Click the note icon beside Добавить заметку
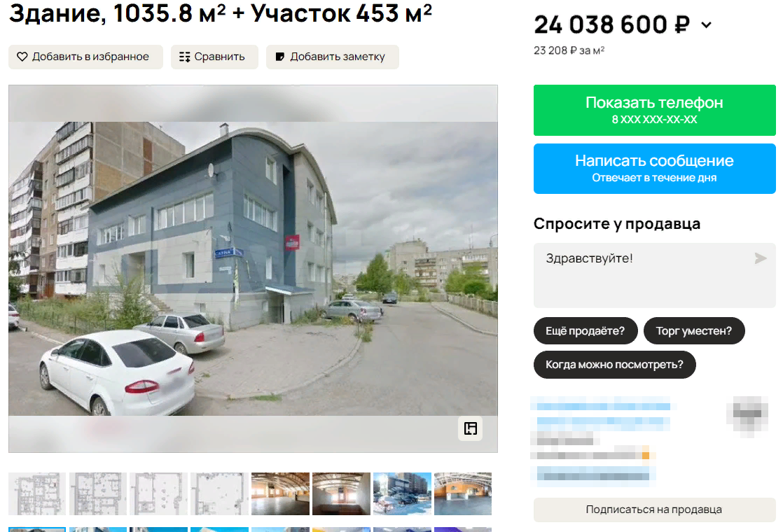The height and width of the screenshot is (532, 783). [x=280, y=57]
